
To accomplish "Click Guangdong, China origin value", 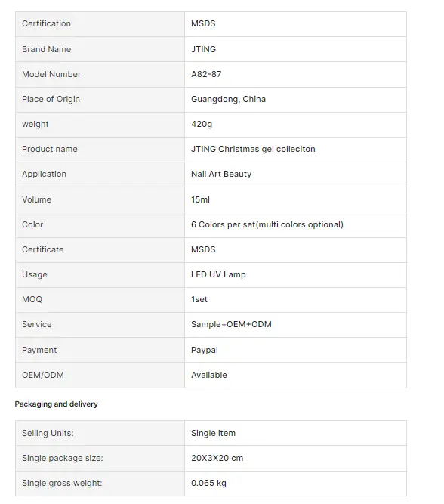I will 229,99.
